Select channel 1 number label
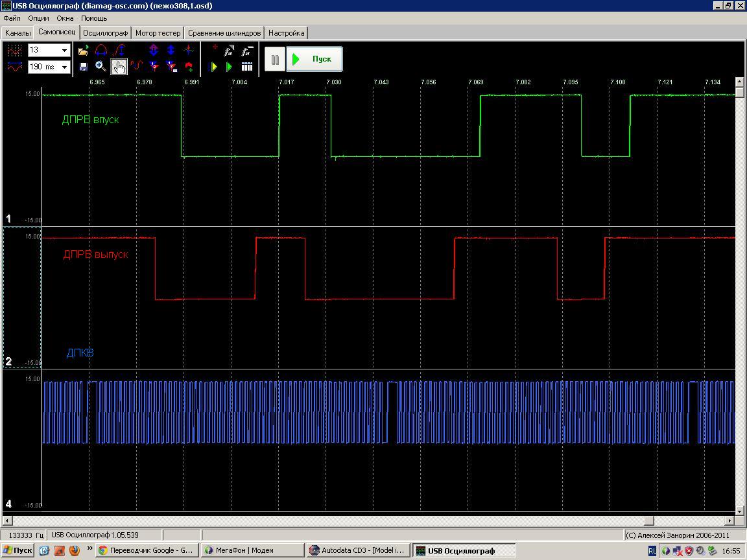The width and height of the screenshot is (747, 560). pos(8,218)
